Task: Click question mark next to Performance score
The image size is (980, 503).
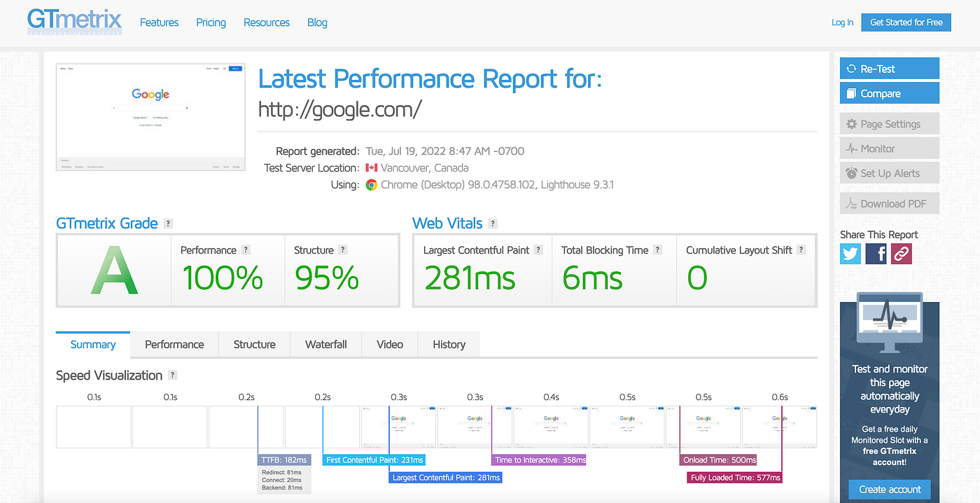Action: [246, 249]
